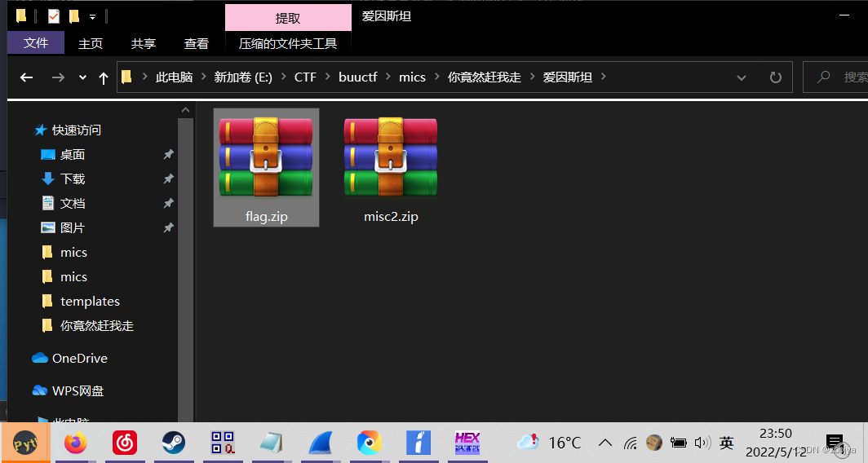
Task: Click the properties checkmark quick access icon
Action: 54,16
